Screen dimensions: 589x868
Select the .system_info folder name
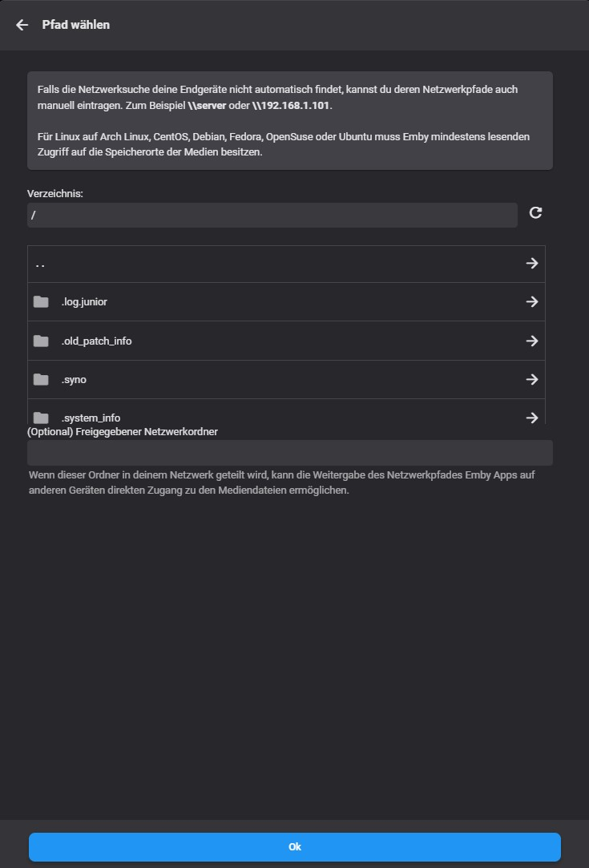point(91,418)
